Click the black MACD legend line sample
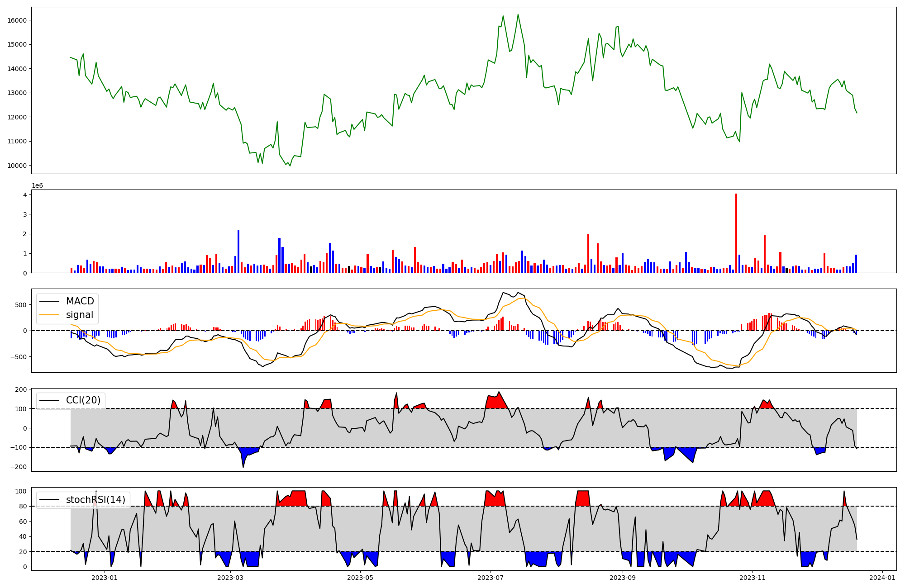 [50, 301]
